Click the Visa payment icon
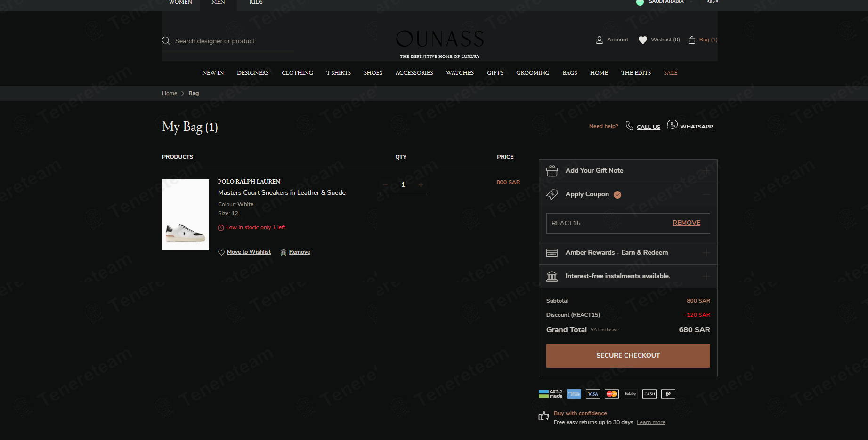Viewport: 868px width, 440px height. [593, 394]
